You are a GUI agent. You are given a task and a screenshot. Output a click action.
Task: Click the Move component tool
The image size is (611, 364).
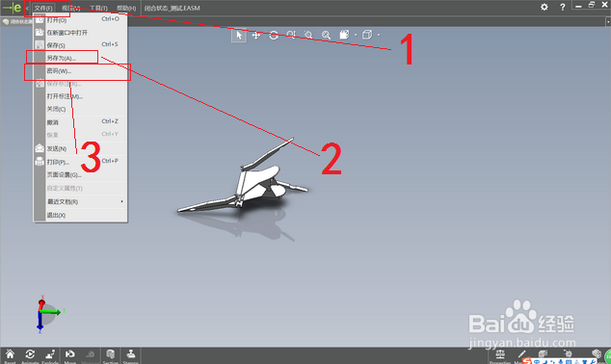69,356
